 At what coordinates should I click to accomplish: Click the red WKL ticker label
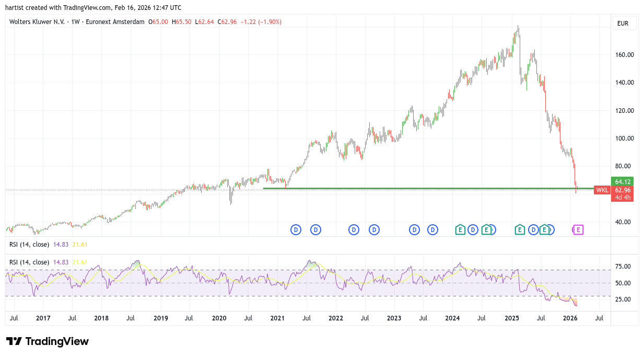click(602, 190)
